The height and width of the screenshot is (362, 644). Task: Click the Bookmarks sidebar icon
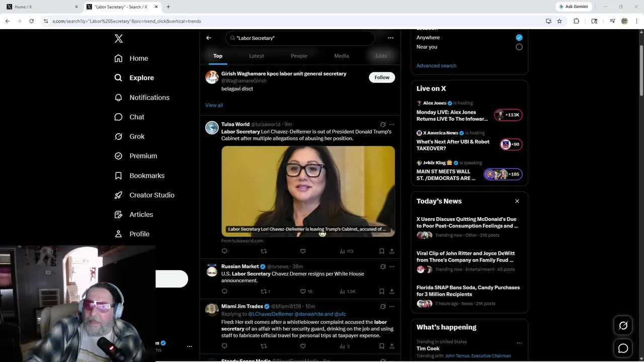click(x=119, y=175)
